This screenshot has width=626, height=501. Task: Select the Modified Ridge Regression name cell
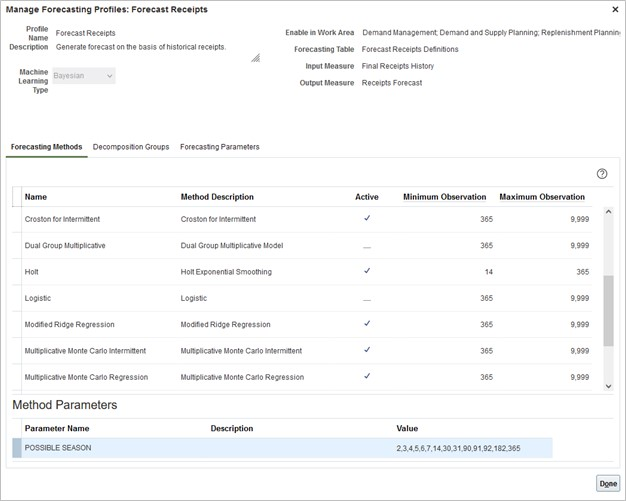pyautogui.click(x=69, y=325)
